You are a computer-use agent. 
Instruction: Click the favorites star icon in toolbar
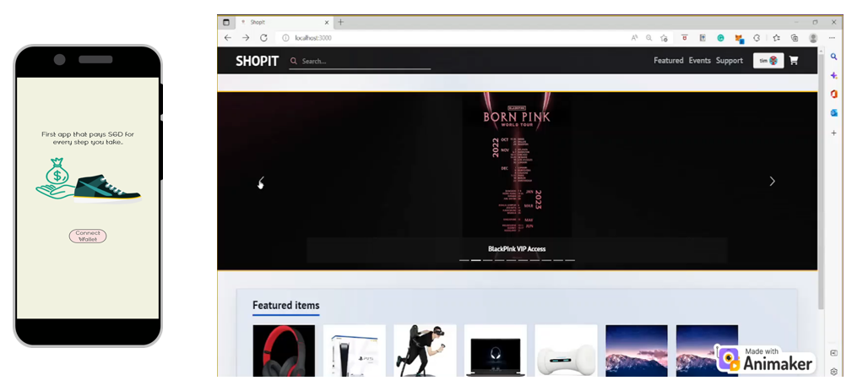(x=776, y=38)
